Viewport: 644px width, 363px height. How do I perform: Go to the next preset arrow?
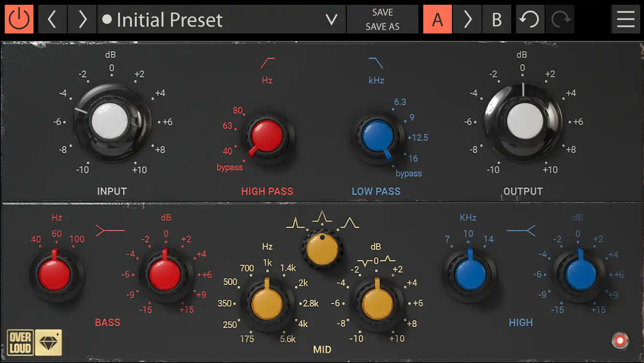[x=82, y=20]
